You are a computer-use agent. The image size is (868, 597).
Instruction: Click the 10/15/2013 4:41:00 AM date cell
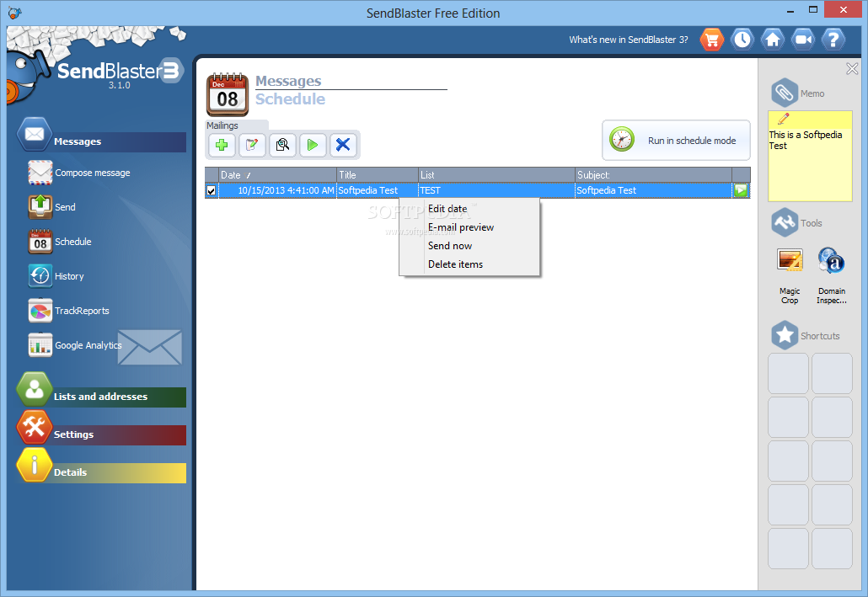coord(278,190)
